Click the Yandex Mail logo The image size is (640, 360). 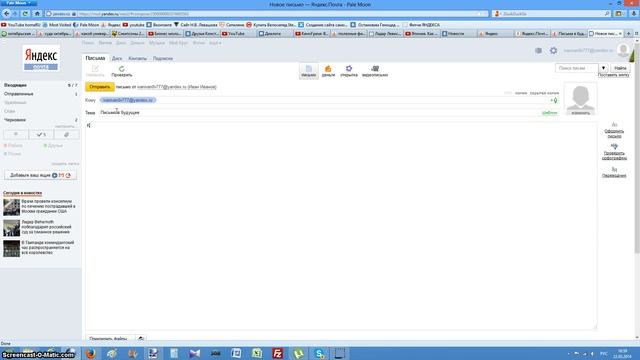[41, 58]
